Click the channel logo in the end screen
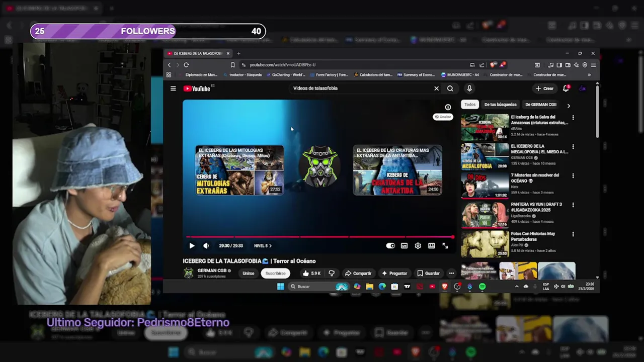 click(319, 166)
